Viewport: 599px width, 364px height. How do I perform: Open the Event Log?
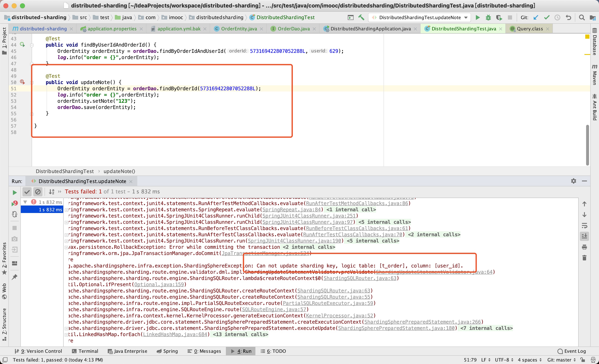(x=572, y=351)
